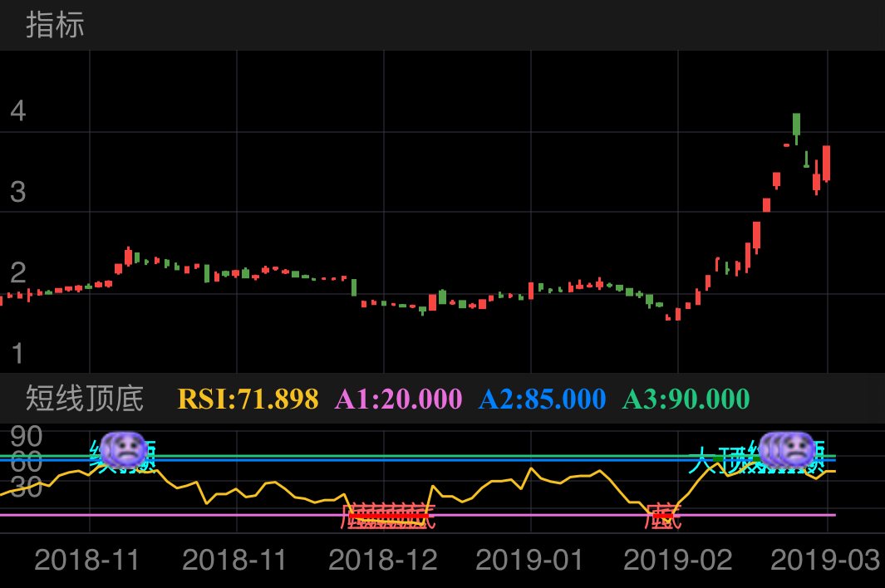The image size is (885, 588).
Task: Select the 短线顶底 indicator title
Action: [x=85, y=399]
